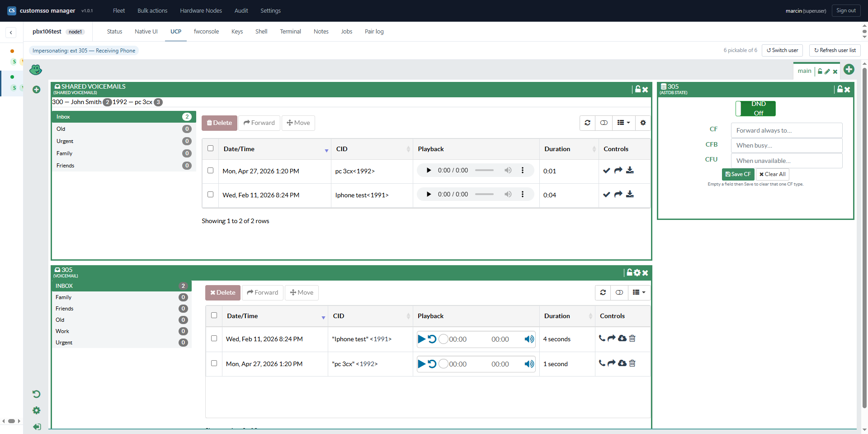The height and width of the screenshot is (434, 868).
Task: Select all 305 voicemails checkbox
Action: (x=214, y=315)
